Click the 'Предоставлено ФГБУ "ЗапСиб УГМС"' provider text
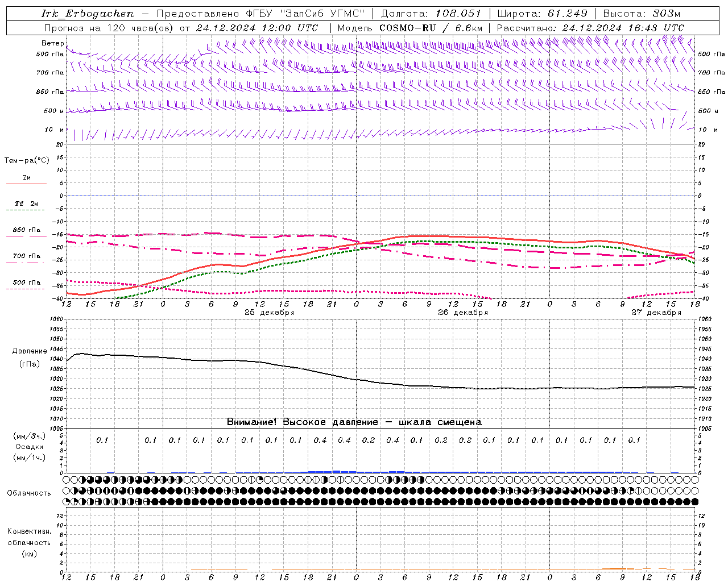 [x=260, y=14]
